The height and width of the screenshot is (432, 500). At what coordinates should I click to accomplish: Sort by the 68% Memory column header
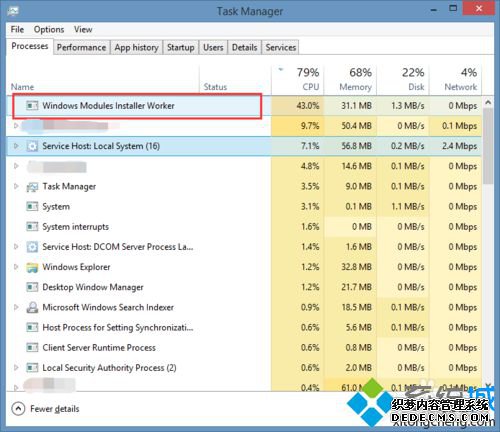pyautogui.click(x=350, y=79)
